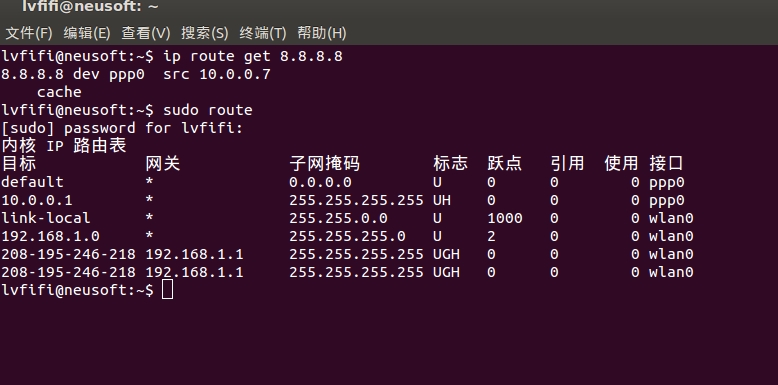The image size is (778, 385).
Task: Open the 文件(F) menu
Action: pos(29,33)
